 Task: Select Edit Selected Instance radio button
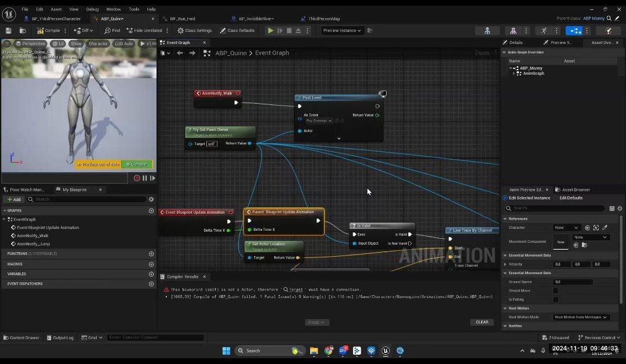505,198
